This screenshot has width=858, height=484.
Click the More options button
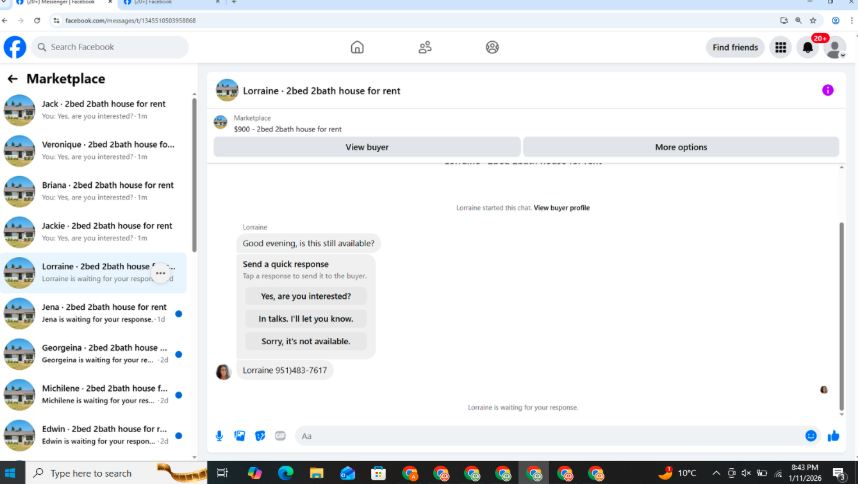[681, 147]
